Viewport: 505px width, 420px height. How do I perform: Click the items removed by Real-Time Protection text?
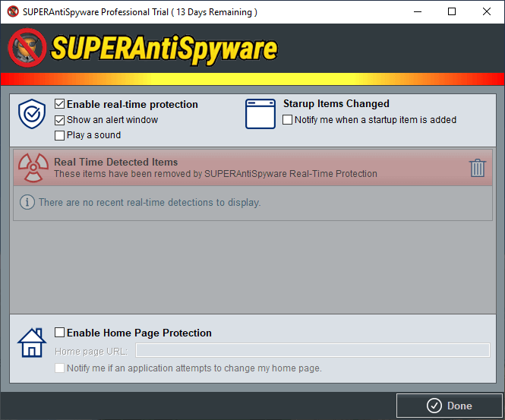tap(216, 174)
